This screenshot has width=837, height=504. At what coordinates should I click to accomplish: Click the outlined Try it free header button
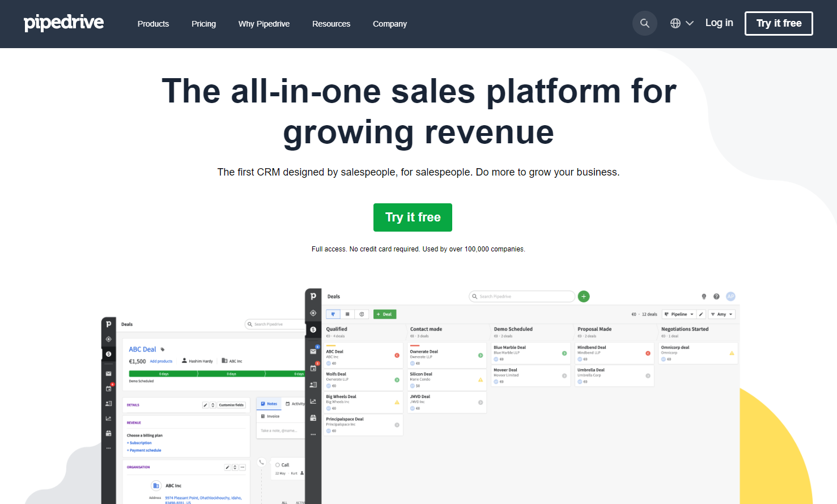click(779, 23)
